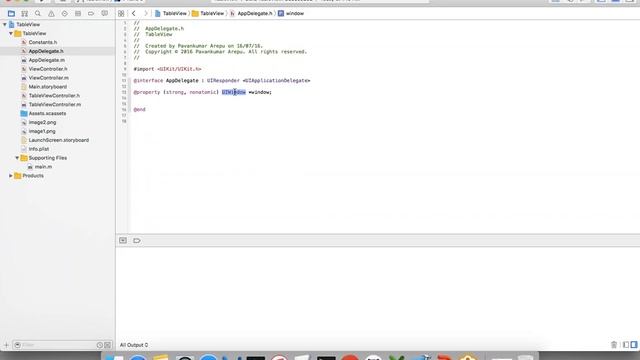The height and width of the screenshot is (360, 640).
Task: Open Assets.xcassets catalog
Action: 47,113
